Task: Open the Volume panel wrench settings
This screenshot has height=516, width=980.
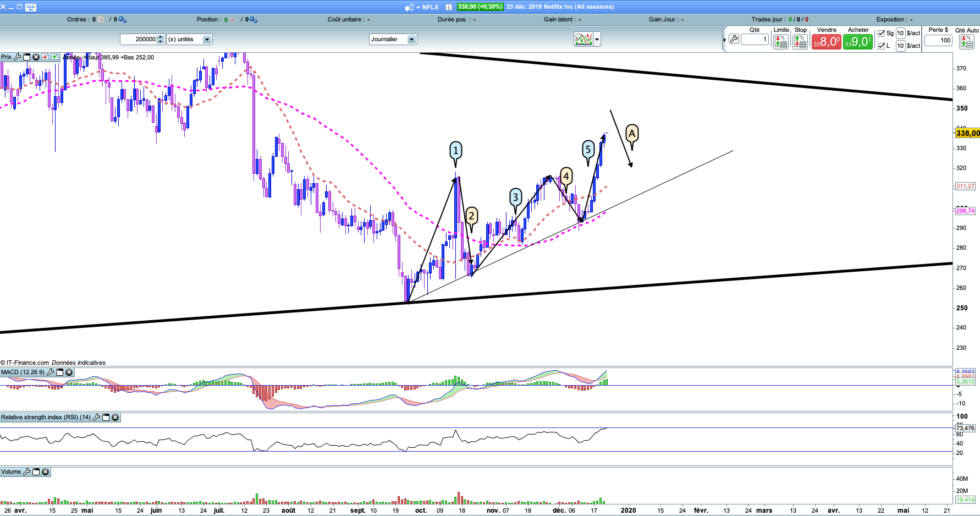Action: (x=27, y=472)
